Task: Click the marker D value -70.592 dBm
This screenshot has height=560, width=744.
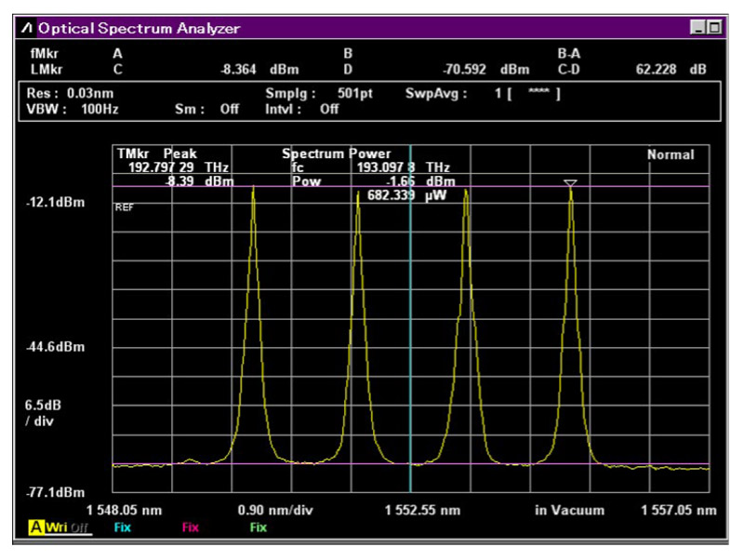Action: click(485, 70)
